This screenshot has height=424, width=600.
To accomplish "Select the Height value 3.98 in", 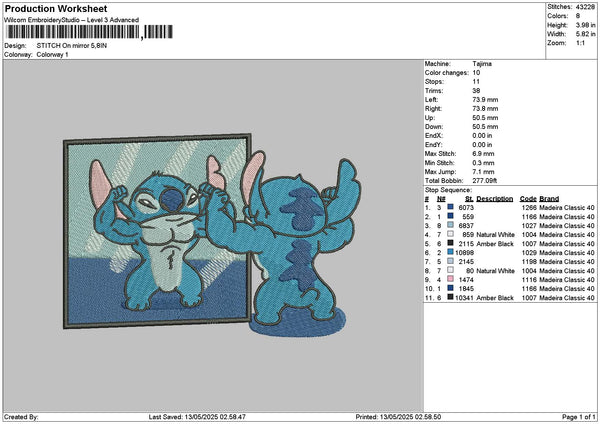I will click(x=585, y=25).
